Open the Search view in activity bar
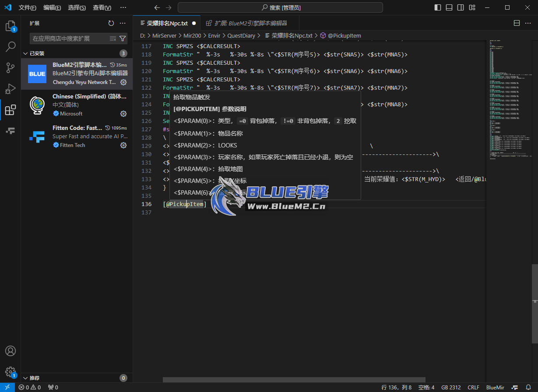538x392 pixels. click(x=10, y=46)
